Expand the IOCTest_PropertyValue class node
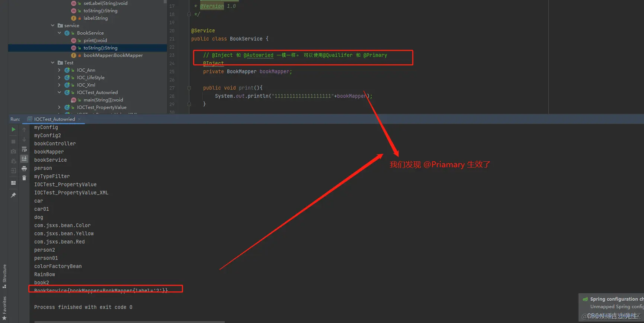 [x=60, y=107]
